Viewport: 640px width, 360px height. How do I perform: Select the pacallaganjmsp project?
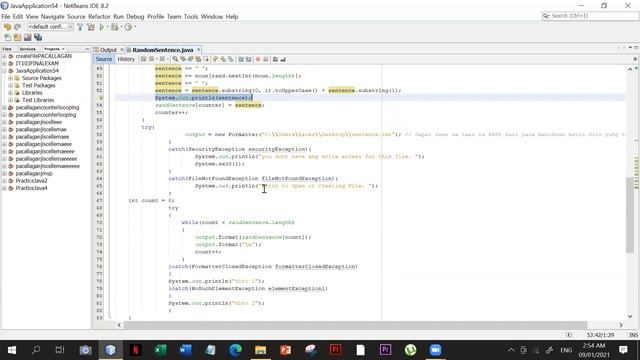tap(34, 173)
